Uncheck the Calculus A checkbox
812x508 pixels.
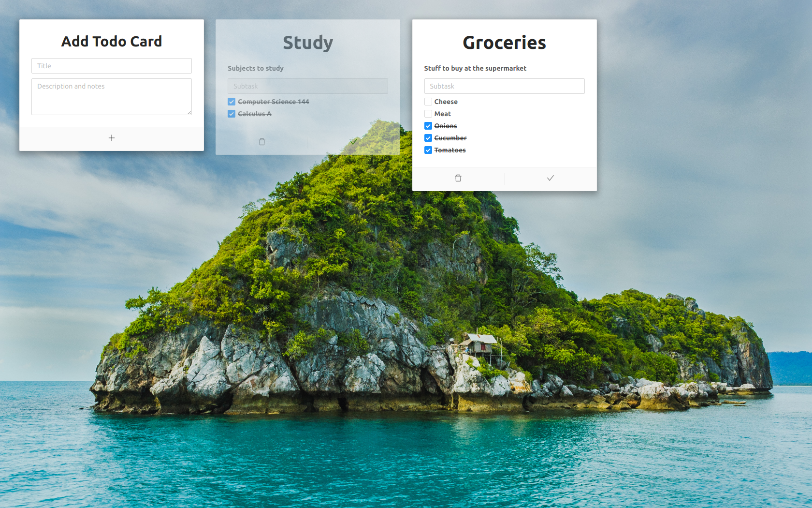pyautogui.click(x=232, y=114)
